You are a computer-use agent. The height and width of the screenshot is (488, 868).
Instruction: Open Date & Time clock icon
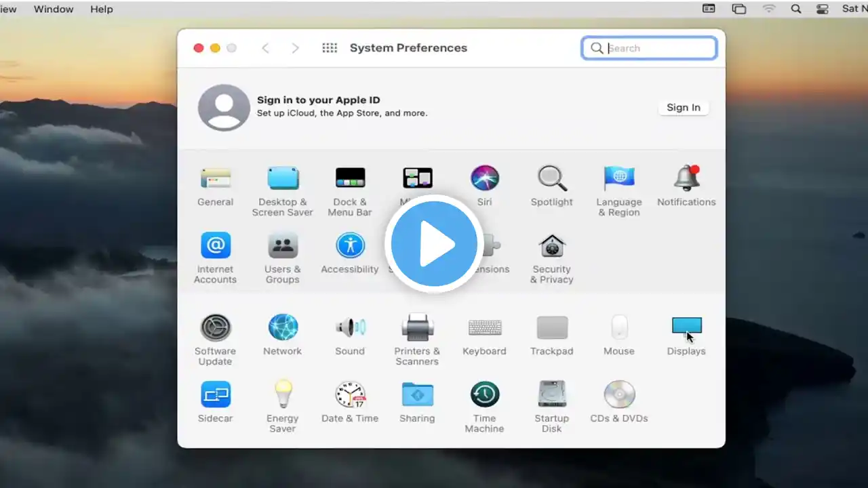click(x=350, y=394)
